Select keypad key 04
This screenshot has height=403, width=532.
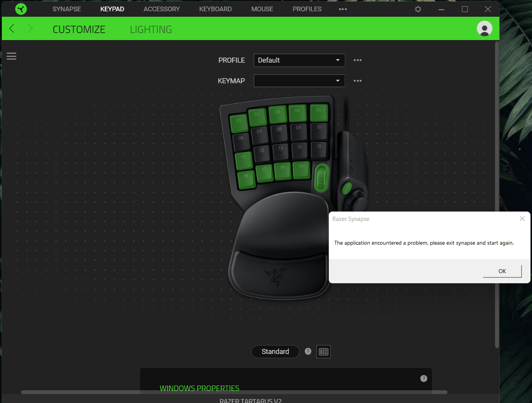(x=298, y=113)
